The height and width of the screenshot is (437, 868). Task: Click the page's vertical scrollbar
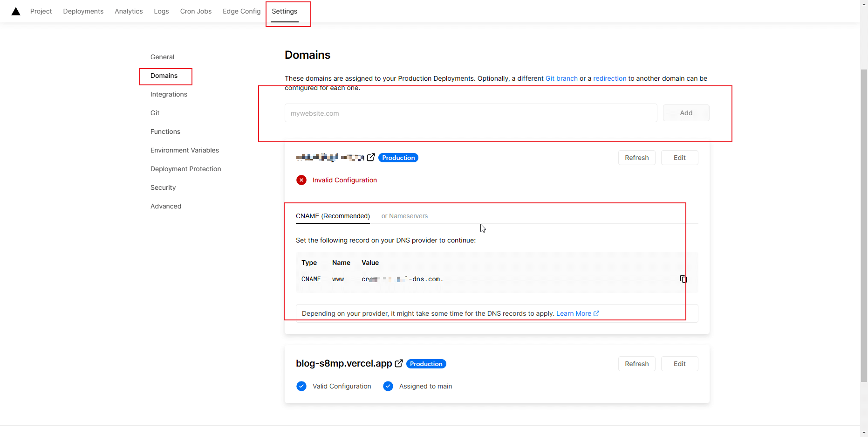click(x=864, y=224)
